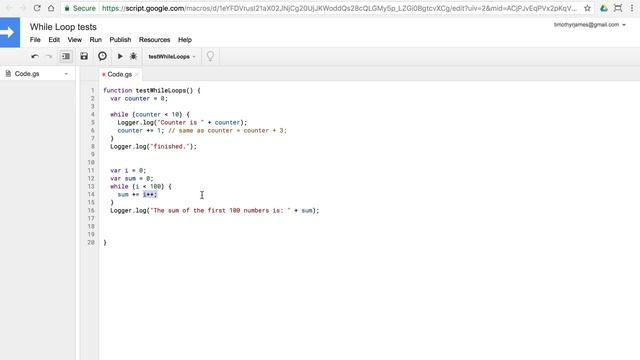
Task: Go to the browser home page
Action: 51,8
